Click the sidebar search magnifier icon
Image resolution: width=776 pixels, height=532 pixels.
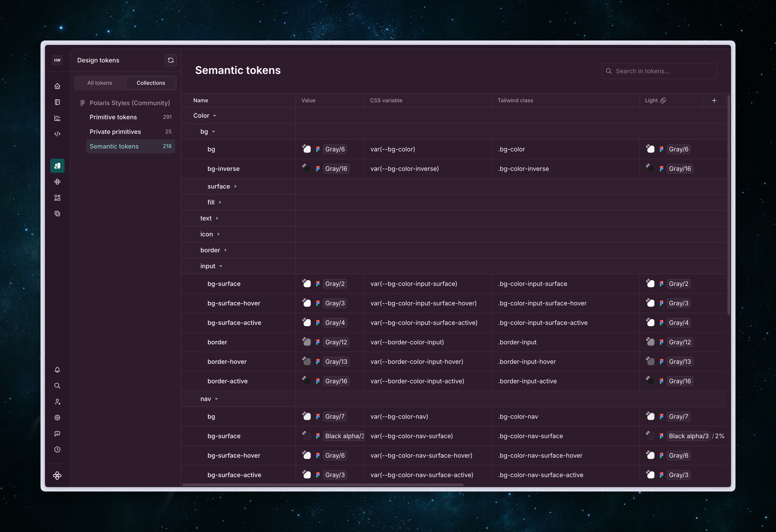pos(57,386)
